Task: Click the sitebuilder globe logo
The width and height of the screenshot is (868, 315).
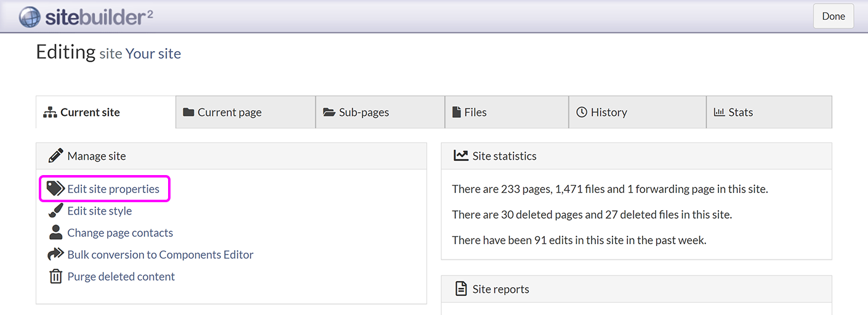Action: click(30, 17)
